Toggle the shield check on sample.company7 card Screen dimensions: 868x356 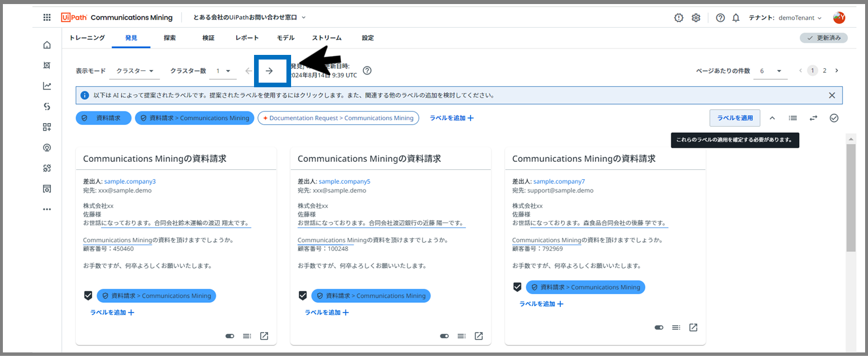517,287
